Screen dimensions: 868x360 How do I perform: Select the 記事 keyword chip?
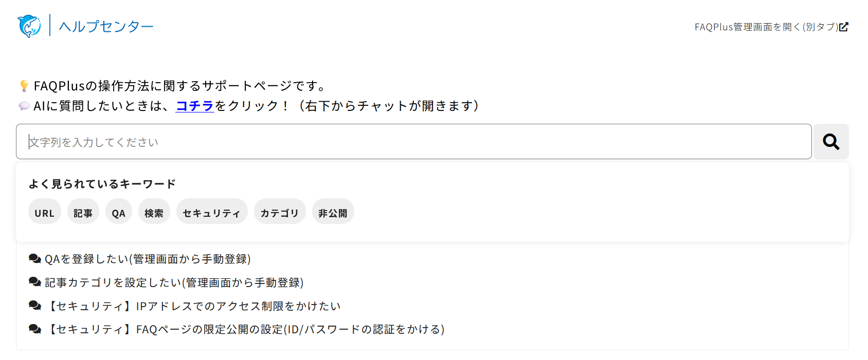click(x=83, y=211)
